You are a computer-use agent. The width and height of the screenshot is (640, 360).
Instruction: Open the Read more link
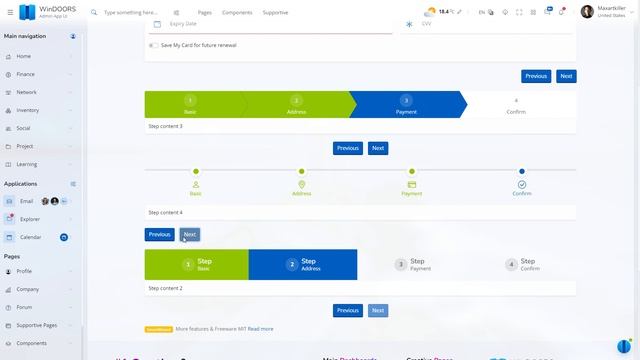(x=260, y=329)
